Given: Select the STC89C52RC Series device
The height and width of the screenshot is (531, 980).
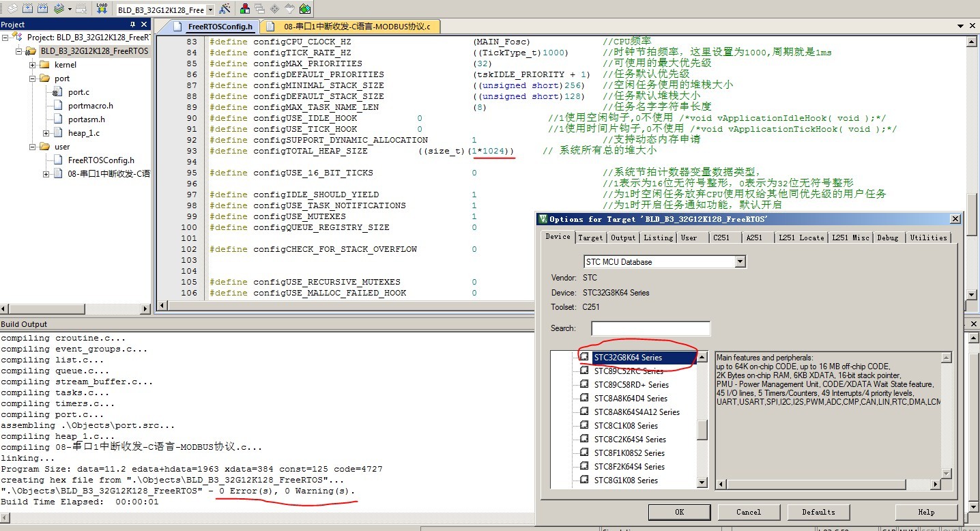Looking at the screenshot, I should pos(629,371).
